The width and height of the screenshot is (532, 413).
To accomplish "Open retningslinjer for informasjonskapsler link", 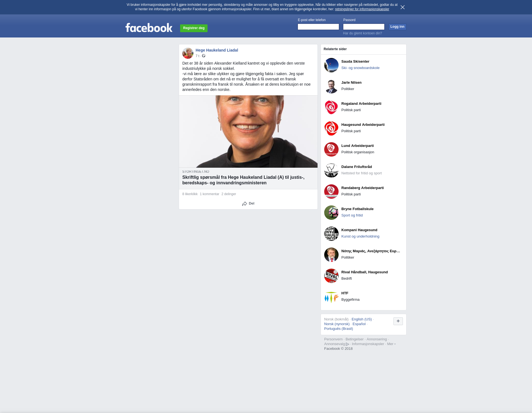I will coord(362,9).
